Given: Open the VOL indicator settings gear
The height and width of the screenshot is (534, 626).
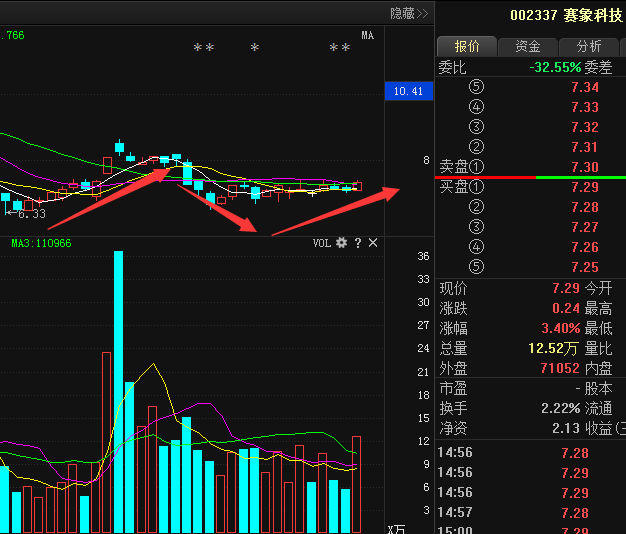Looking at the screenshot, I should coord(341,243).
